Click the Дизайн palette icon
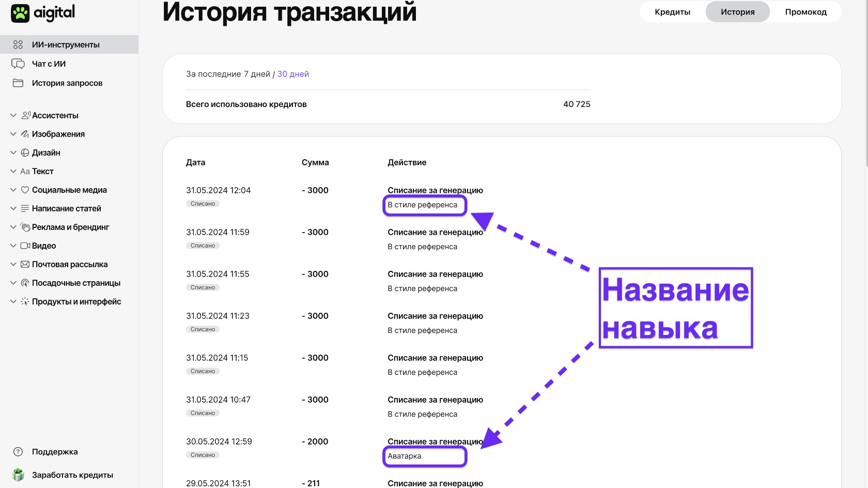This screenshot has width=868, height=488. click(25, 152)
